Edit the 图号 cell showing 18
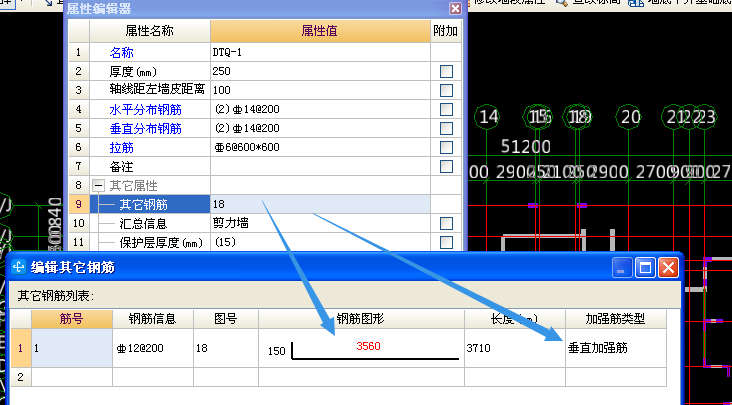 (226, 348)
